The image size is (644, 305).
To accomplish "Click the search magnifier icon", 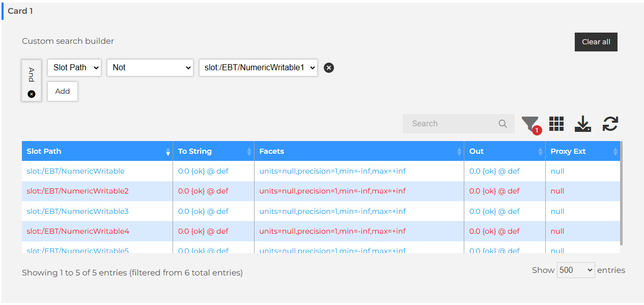I will coord(502,124).
